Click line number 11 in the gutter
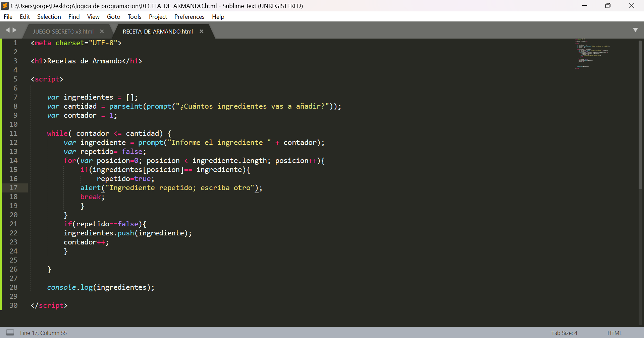644x338 pixels. pyautogui.click(x=13, y=133)
